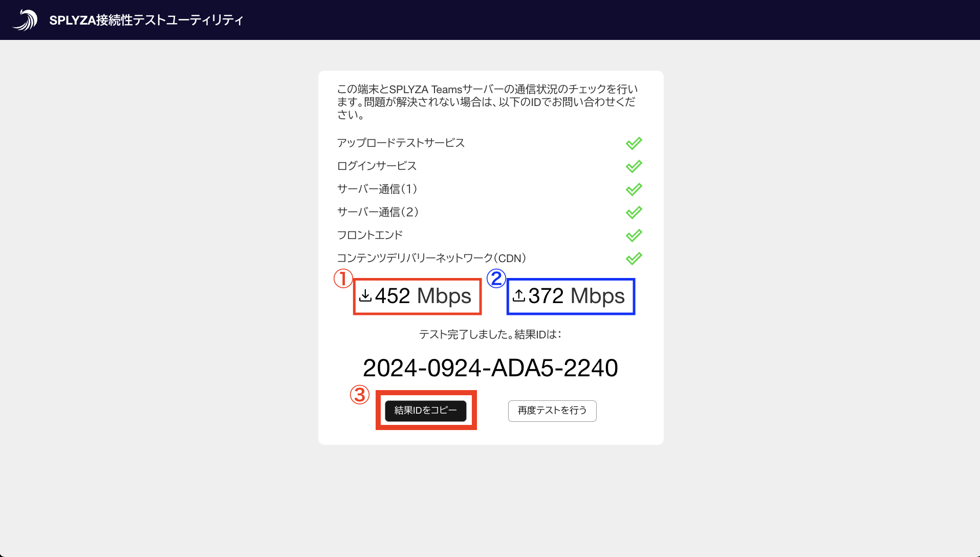
Task: Click the upload arrow icon beside 372 Mbps
Action: [x=518, y=296]
